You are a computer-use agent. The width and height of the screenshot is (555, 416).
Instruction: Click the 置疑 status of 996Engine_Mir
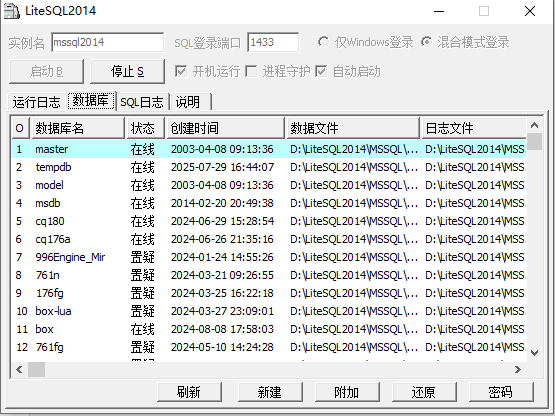[142, 257]
